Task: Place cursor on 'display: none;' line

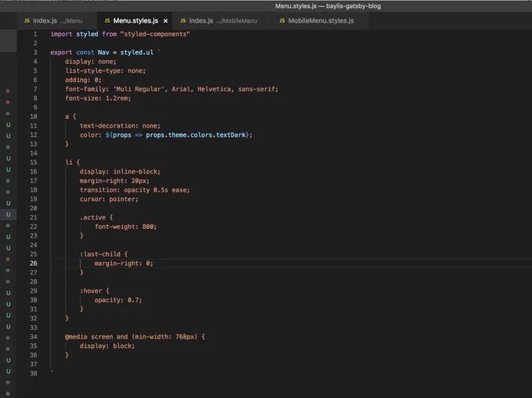Action: pos(91,62)
